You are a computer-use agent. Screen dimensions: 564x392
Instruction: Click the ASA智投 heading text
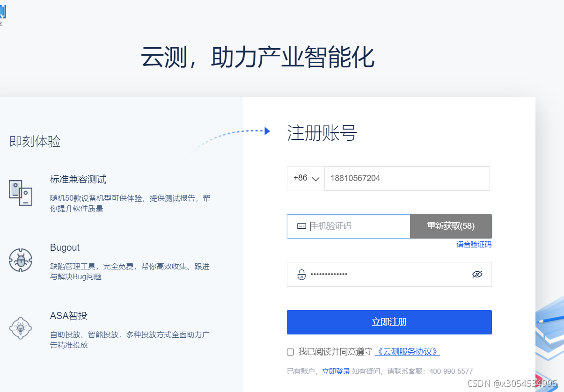[69, 316]
